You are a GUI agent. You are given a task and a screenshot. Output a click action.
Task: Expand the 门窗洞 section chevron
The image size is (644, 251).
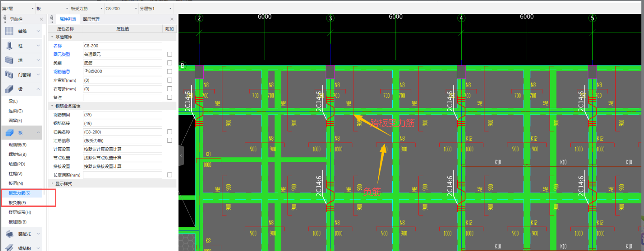(x=38, y=75)
